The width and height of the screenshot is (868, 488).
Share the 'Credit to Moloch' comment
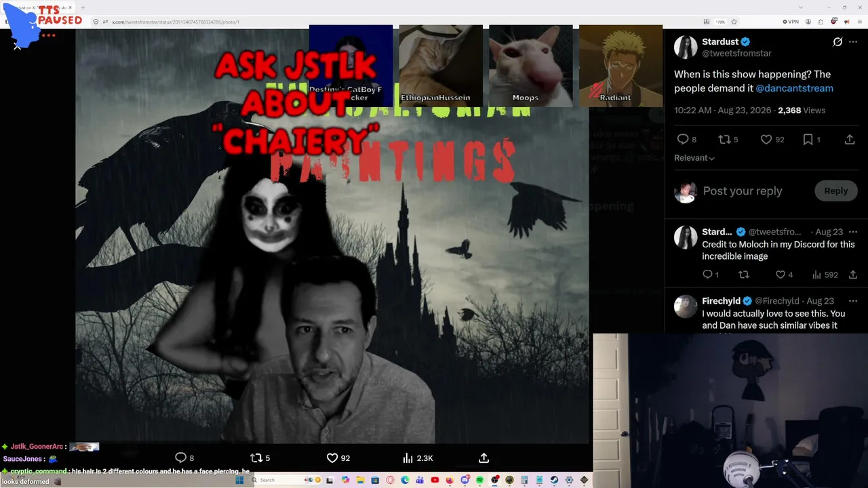[853, 274]
